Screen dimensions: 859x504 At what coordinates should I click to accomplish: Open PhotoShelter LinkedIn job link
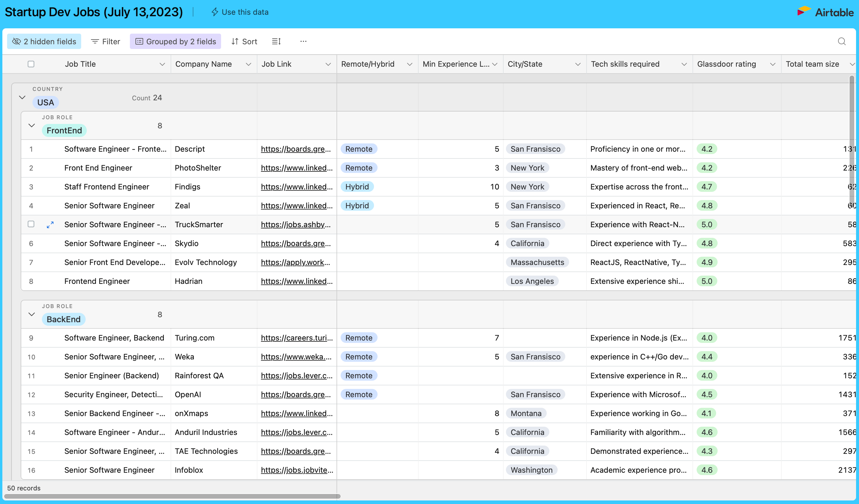pos(297,168)
